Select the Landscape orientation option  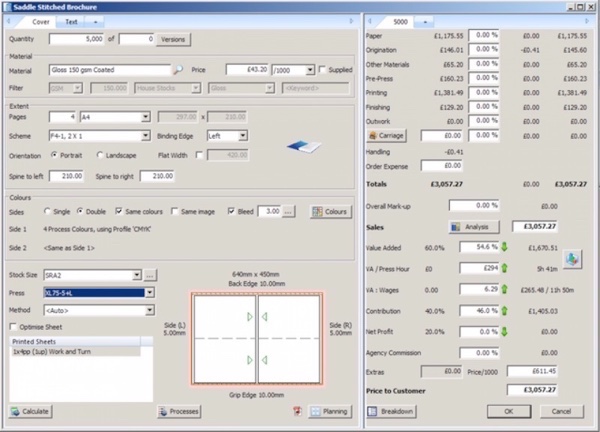pos(101,155)
